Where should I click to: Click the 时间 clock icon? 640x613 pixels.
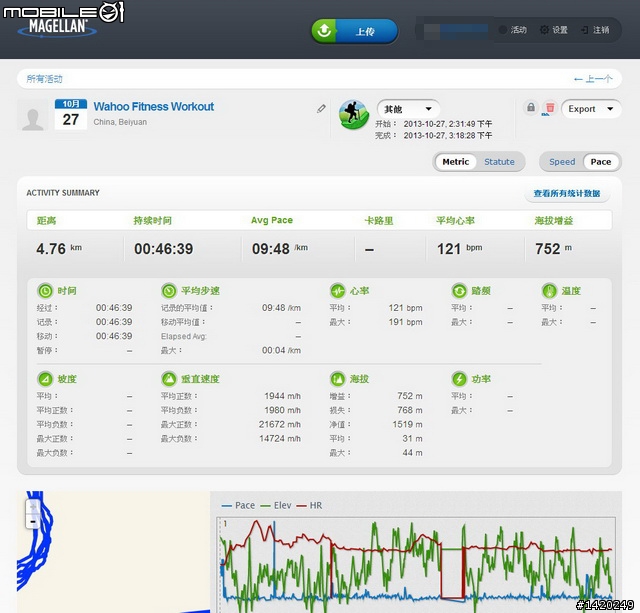point(45,291)
